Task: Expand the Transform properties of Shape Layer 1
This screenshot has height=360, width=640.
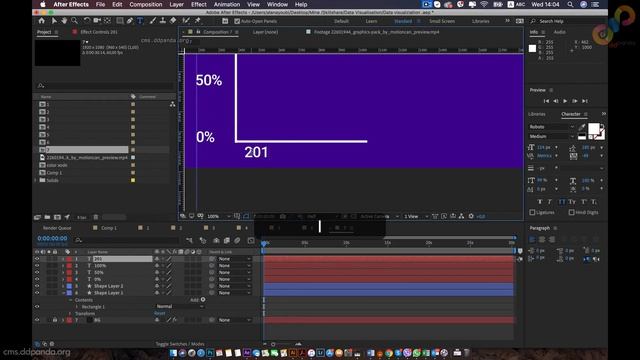Action: tap(70, 313)
